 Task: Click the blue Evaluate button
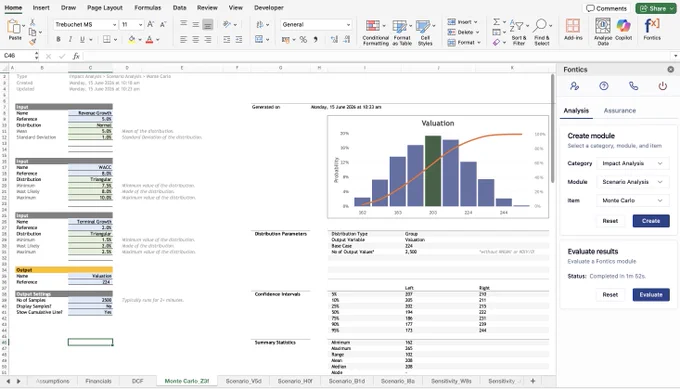click(x=651, y=295)
